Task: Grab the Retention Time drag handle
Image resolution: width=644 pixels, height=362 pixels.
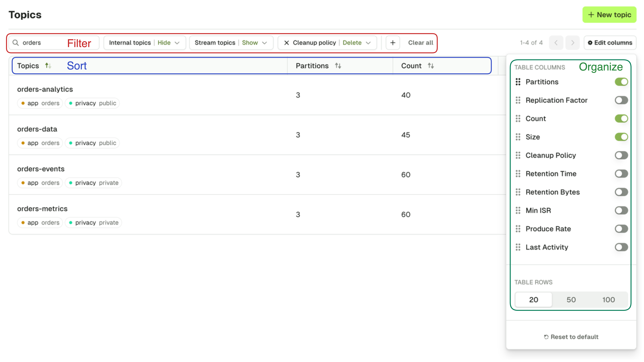Action: click(x=518, y=174)
